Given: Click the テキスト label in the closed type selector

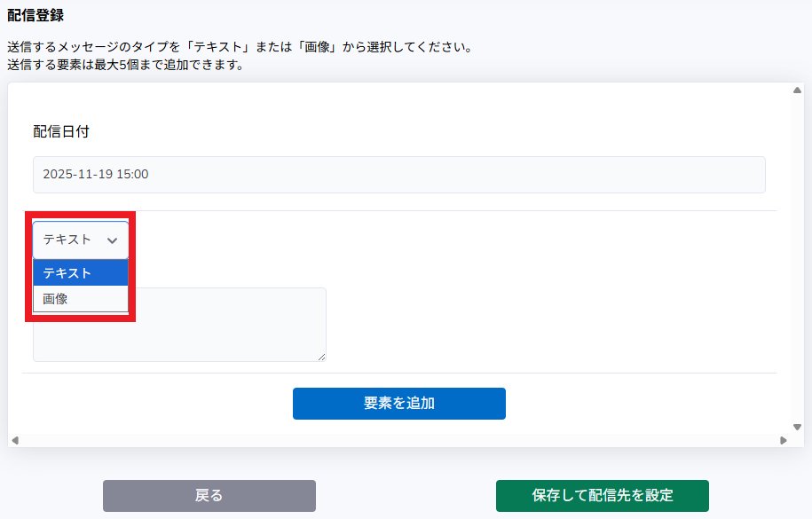Looking at the screenshot, I should pyautogui.click(x=67, y=240).
